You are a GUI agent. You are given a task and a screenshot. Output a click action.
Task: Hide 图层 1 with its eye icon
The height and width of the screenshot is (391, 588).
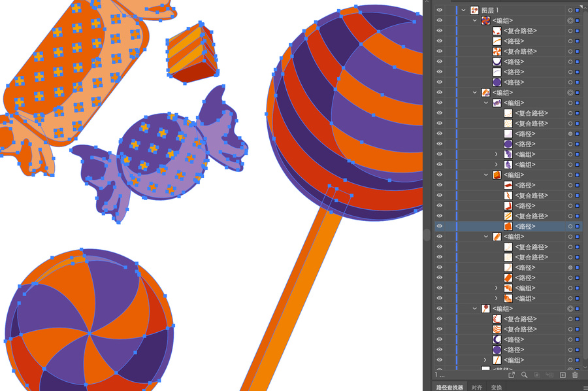[440, 10]
